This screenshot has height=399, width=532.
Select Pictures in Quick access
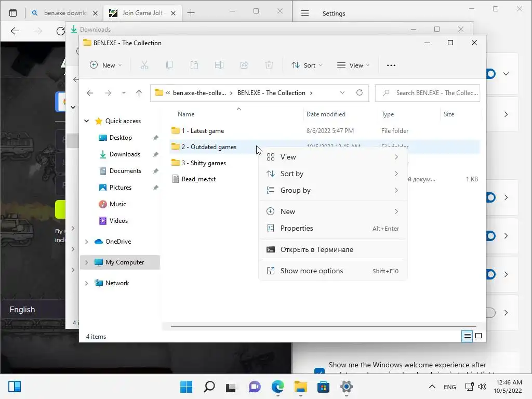[121, 188]
